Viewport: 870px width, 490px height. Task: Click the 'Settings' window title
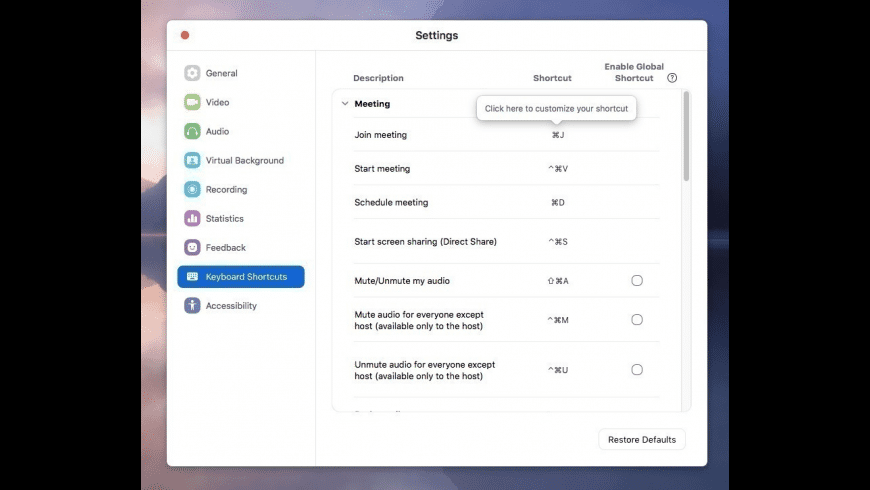click(x=437, y=35)
